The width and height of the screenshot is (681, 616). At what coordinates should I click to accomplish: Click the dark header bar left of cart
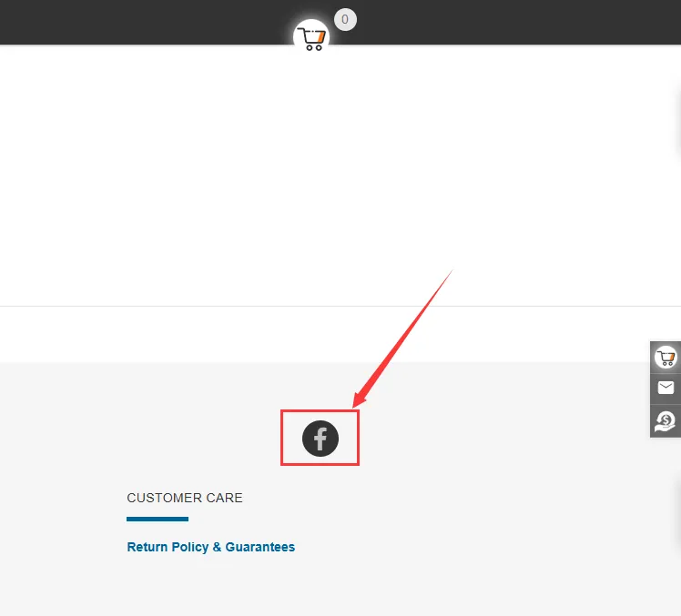[137, 22]
